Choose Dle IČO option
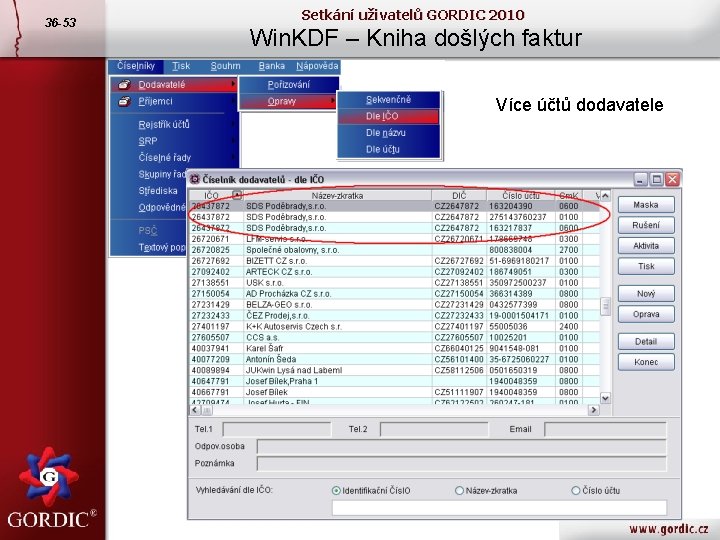This screenshot has width=720, height=540. [388, 116]
